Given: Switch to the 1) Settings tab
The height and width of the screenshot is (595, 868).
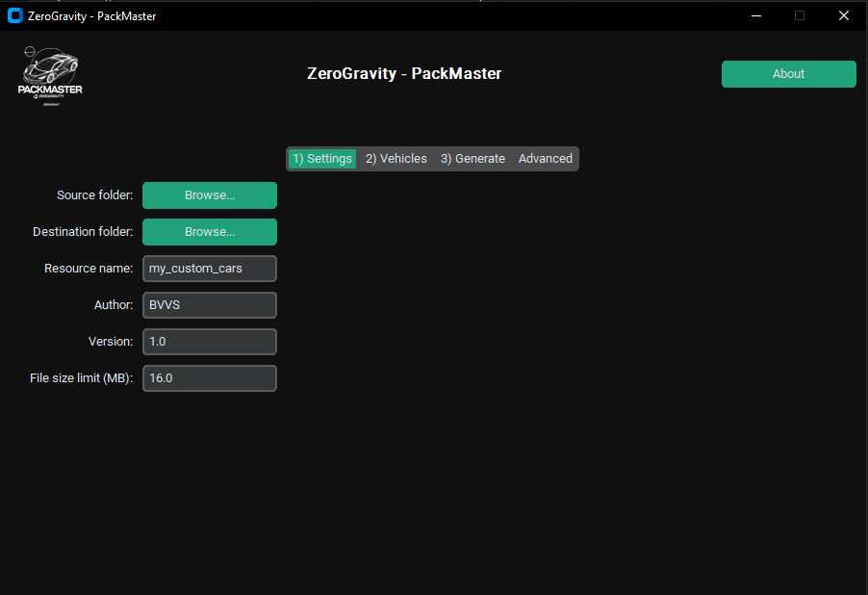Looking at the screenshot, I should [322, 159].
